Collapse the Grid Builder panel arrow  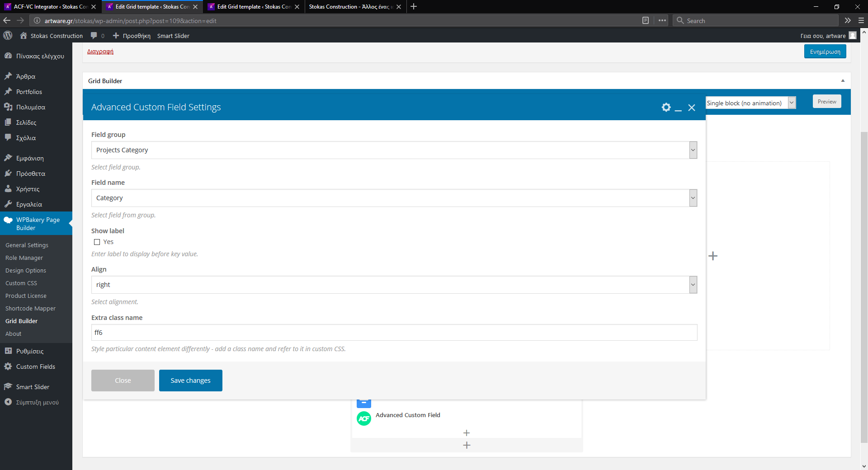pyautogui.click(x=843, y=81)
